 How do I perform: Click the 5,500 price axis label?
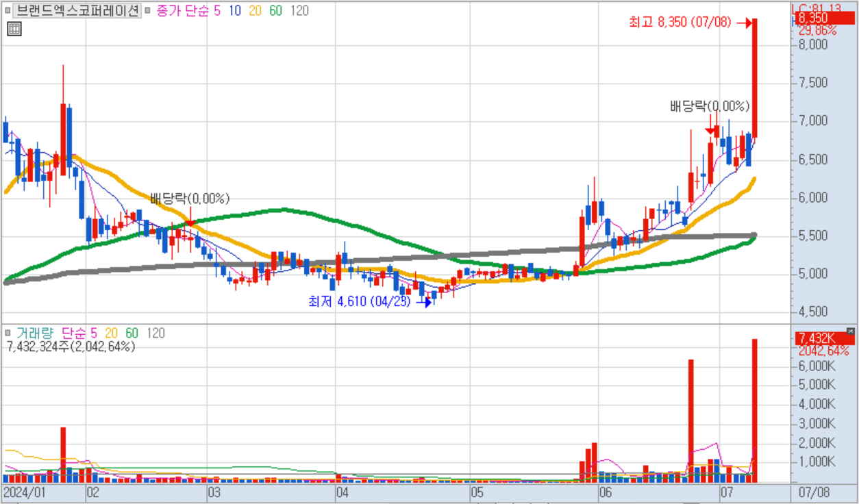coord(813,236)
